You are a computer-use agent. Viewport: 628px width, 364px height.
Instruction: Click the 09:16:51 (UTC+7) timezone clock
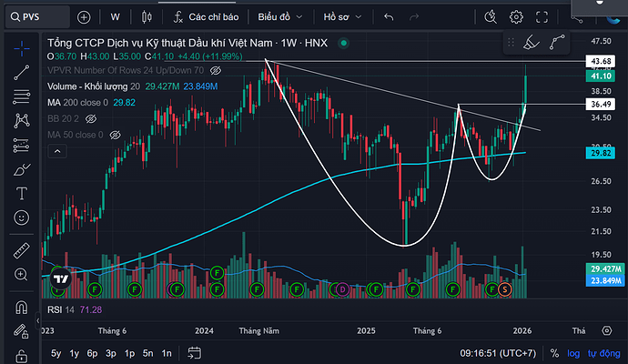pos(498,353)
